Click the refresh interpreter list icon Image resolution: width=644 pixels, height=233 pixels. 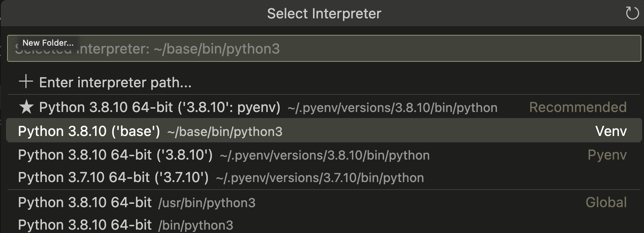click(x=632, y=13)
